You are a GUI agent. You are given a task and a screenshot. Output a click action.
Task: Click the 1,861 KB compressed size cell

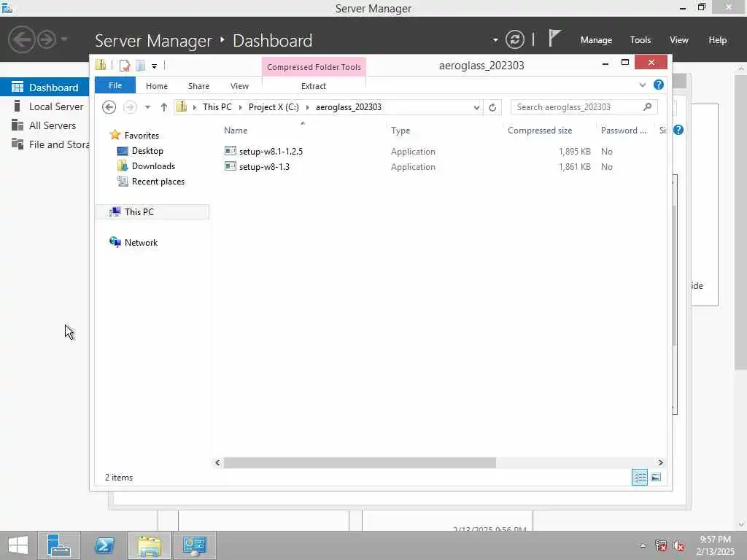coord(575,167)
